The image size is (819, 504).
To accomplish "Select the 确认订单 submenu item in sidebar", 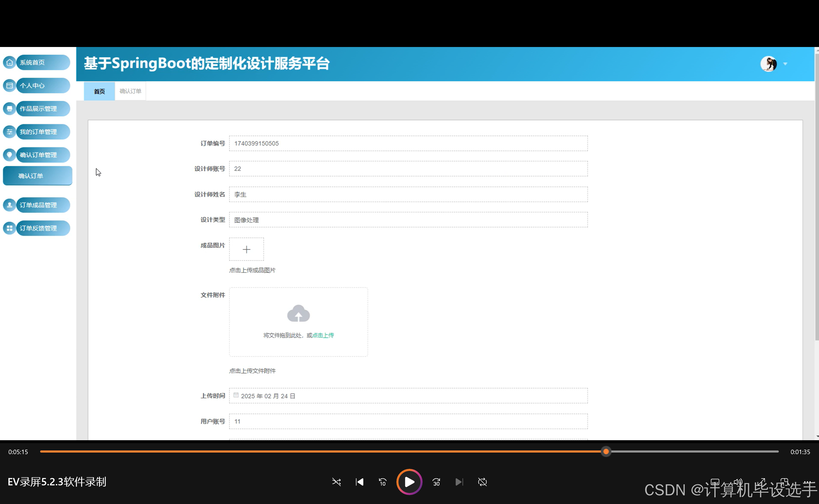I will click(x=38, y=176).
